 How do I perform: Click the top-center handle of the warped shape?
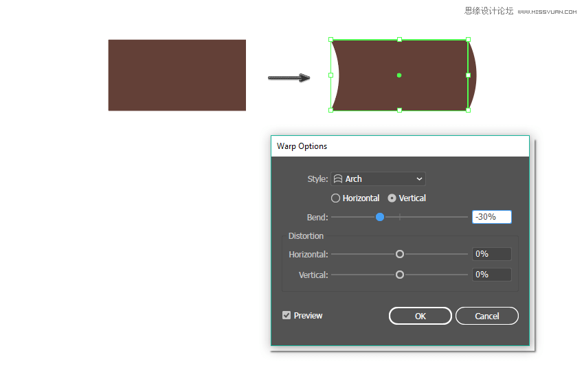[x=399, y=40]
